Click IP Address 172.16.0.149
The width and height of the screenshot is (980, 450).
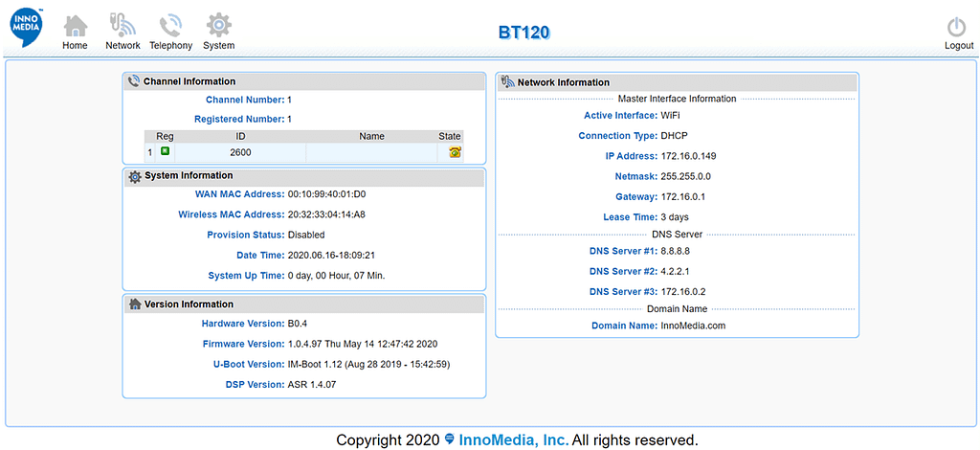pyautogui.click(x=689, y=156)
